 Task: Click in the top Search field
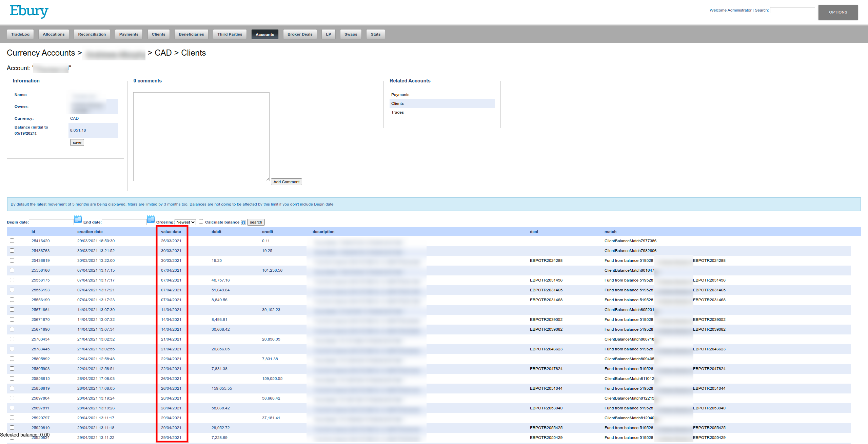pyautogui.click(x=792, y=10)
